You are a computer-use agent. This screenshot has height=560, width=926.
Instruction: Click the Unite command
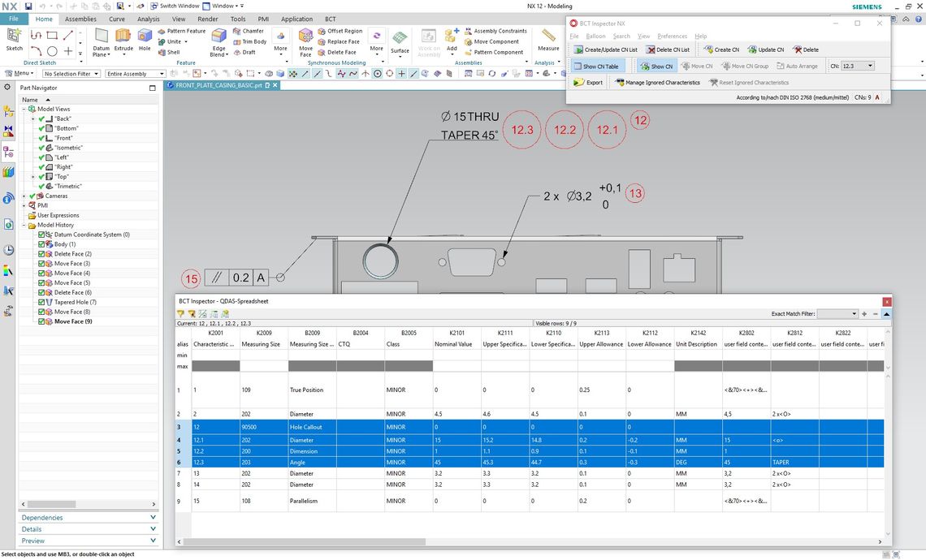[172, 42]
